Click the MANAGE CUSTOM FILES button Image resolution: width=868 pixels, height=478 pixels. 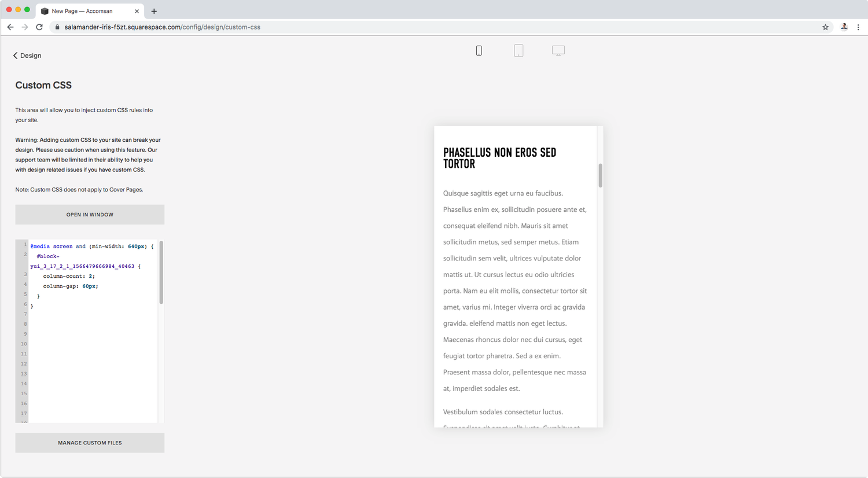point(89,442)
